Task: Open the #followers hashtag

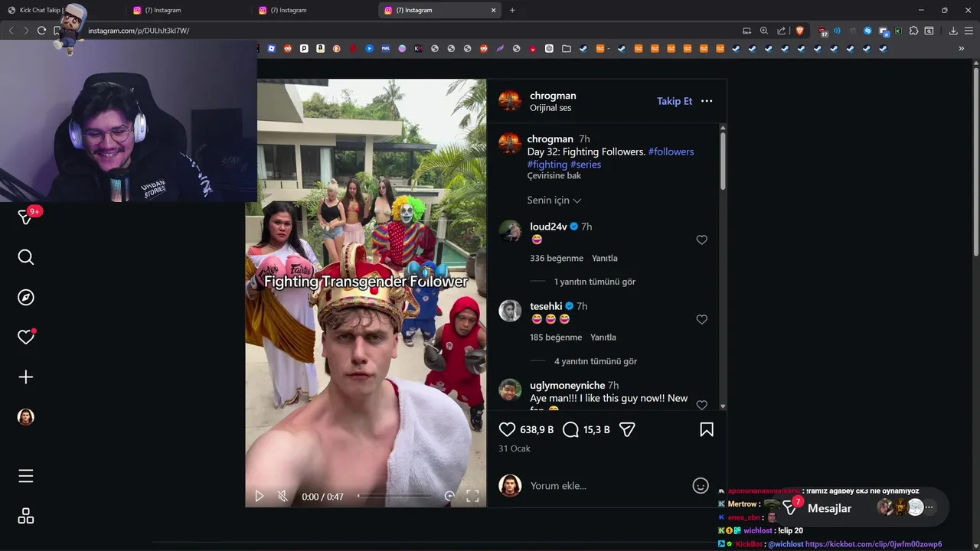Action: click(671, 152)
